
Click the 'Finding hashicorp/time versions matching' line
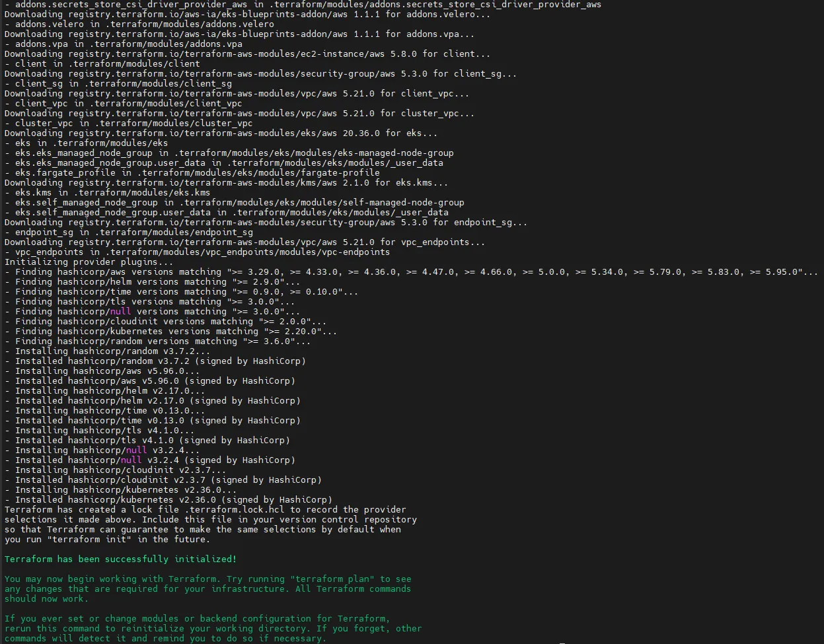pos(182,292)
